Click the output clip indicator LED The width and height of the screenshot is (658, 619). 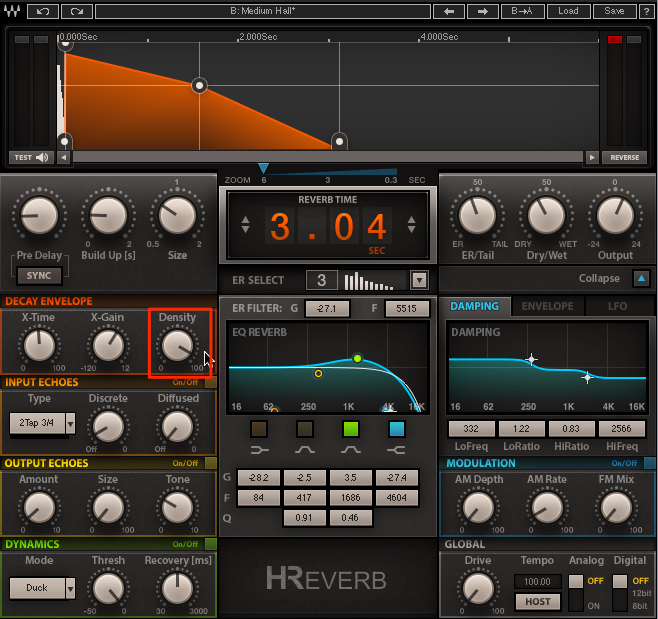point(615,39)
